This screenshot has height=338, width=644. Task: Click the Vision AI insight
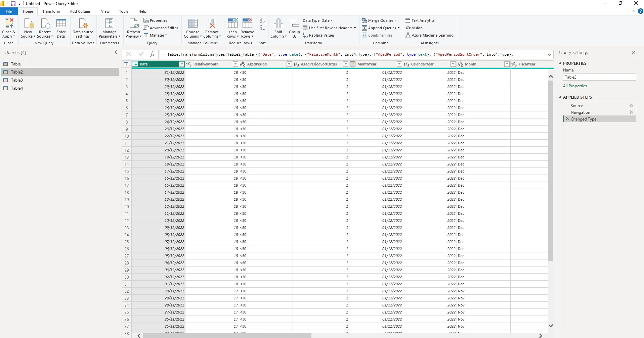click(x=414, y=28)
